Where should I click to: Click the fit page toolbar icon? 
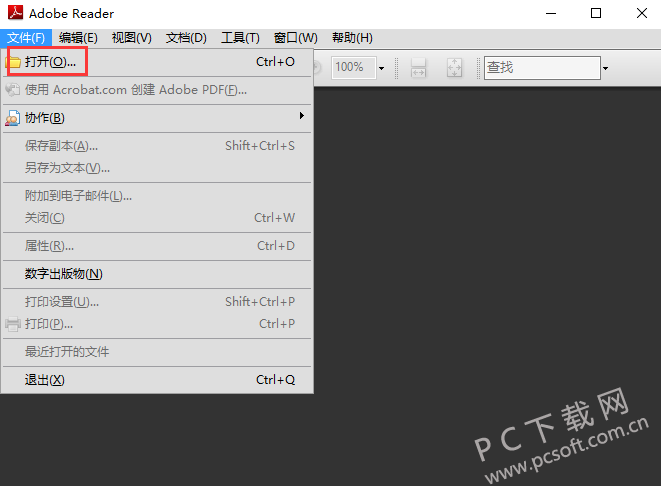click(x=454, y=68)
